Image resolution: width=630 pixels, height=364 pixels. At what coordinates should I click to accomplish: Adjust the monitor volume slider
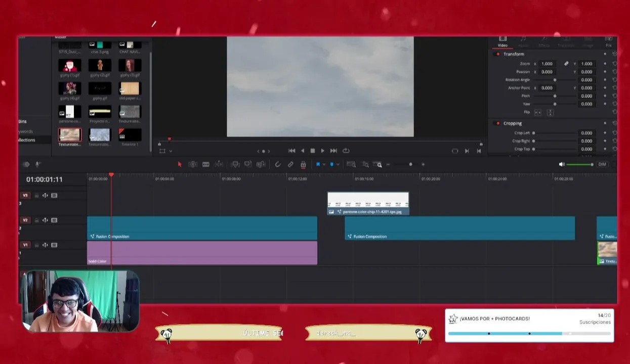point(580,164)
